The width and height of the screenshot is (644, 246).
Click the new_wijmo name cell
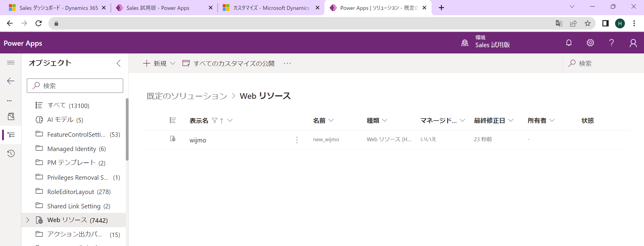(x=326, y=139)
